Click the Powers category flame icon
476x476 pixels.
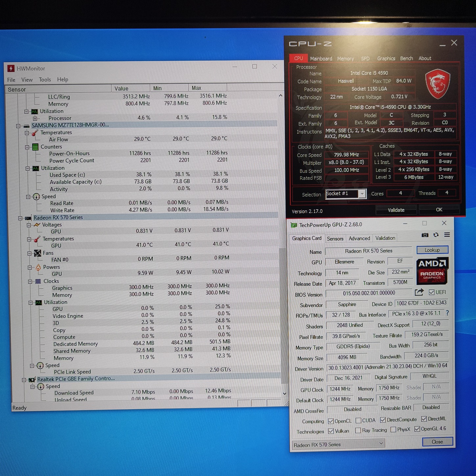tap(38, 267)
